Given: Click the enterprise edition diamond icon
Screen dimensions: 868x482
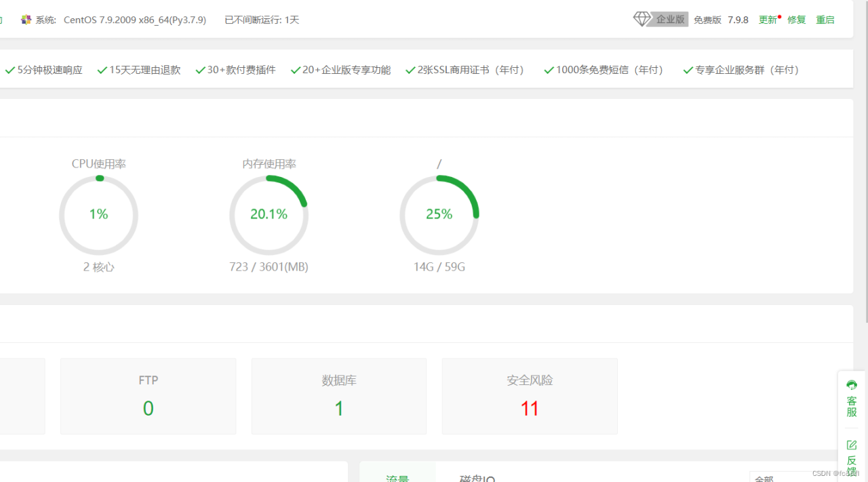Looking at the screenshot, I should pos(642,19).
